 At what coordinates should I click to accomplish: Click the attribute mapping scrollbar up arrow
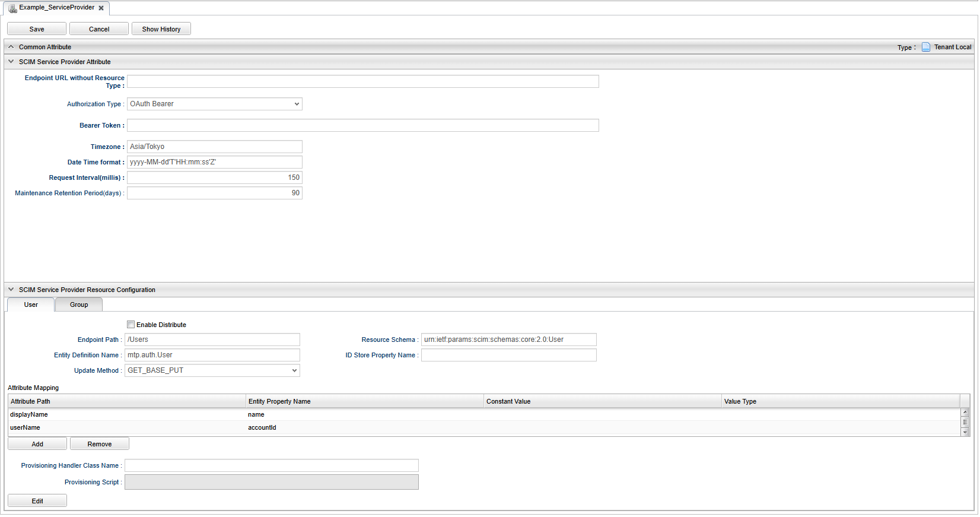(x=965, y=412)
